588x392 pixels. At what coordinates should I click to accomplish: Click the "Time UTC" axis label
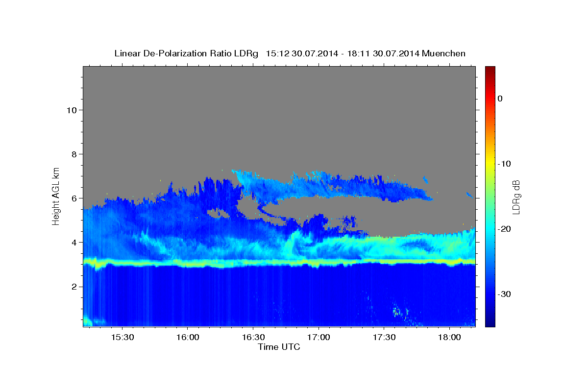(x=279, y=347)
